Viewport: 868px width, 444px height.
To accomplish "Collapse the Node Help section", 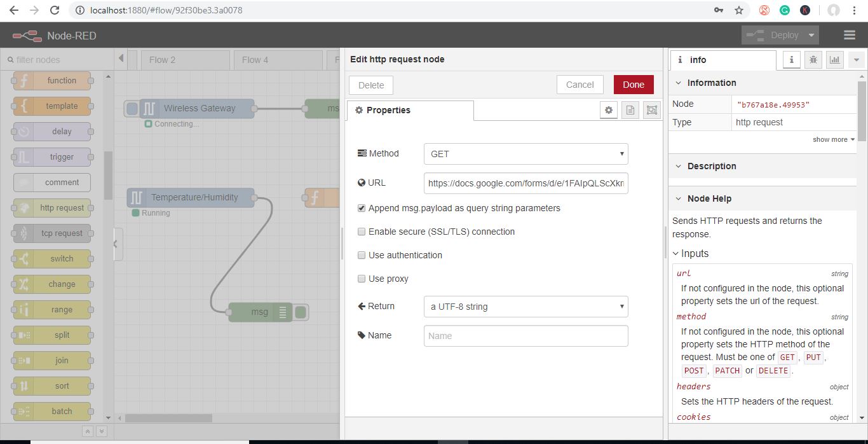I will click(x=678, y=198).
